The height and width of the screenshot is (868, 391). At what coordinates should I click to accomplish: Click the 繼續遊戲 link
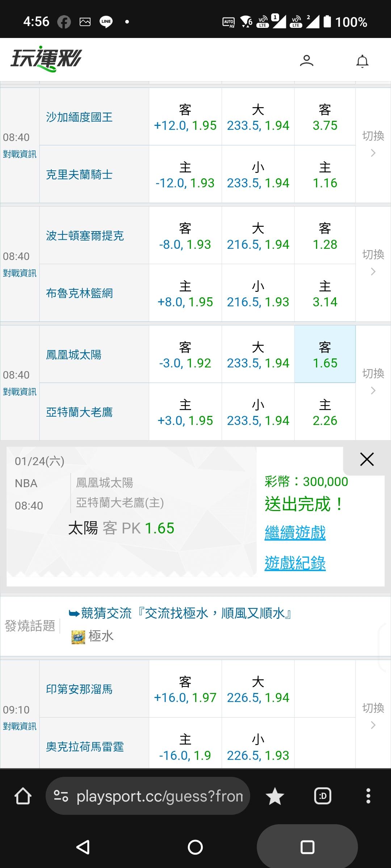pos(295,533)
